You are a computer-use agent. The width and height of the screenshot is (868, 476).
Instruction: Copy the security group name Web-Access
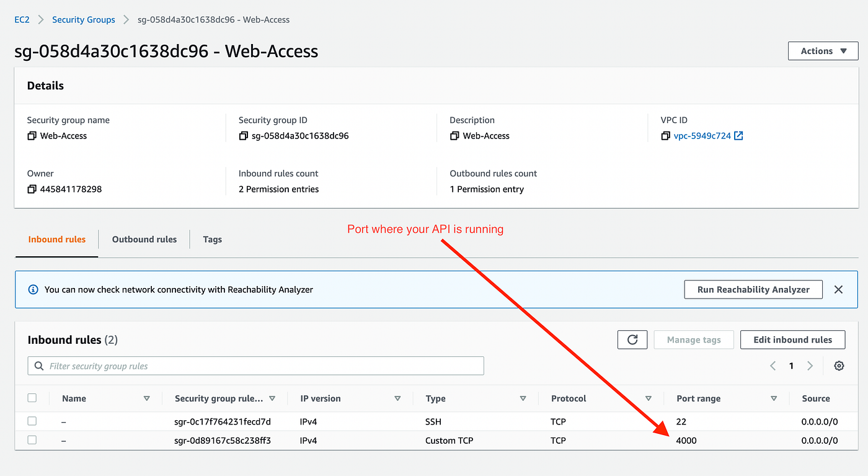click(x=32, y=136)
